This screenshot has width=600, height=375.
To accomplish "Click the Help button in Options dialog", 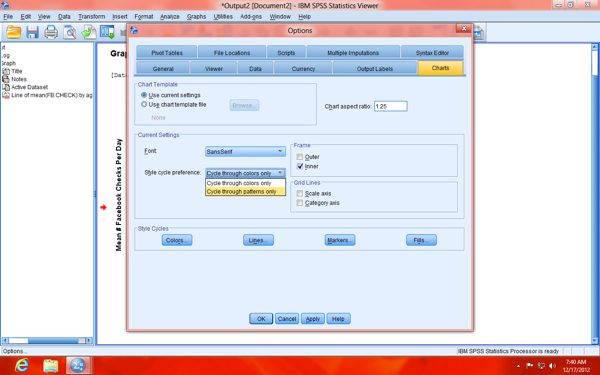I will click(338, 319).
